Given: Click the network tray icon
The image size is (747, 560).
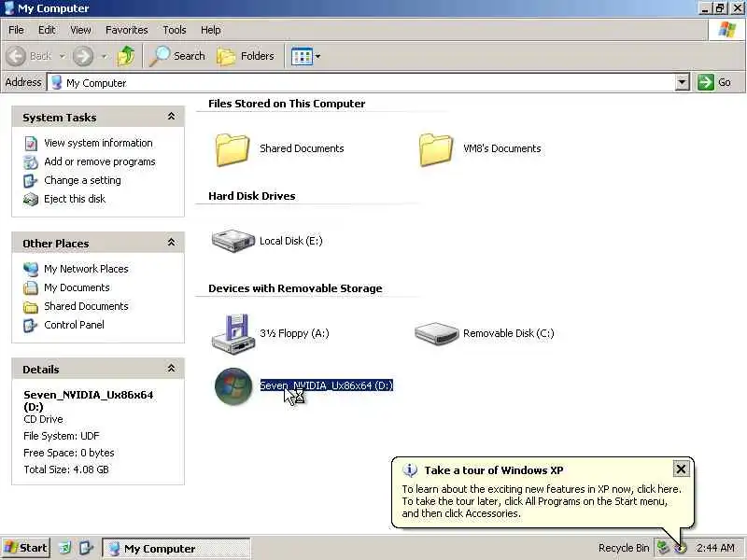Looking at the screenshot, I should point(663,548).
